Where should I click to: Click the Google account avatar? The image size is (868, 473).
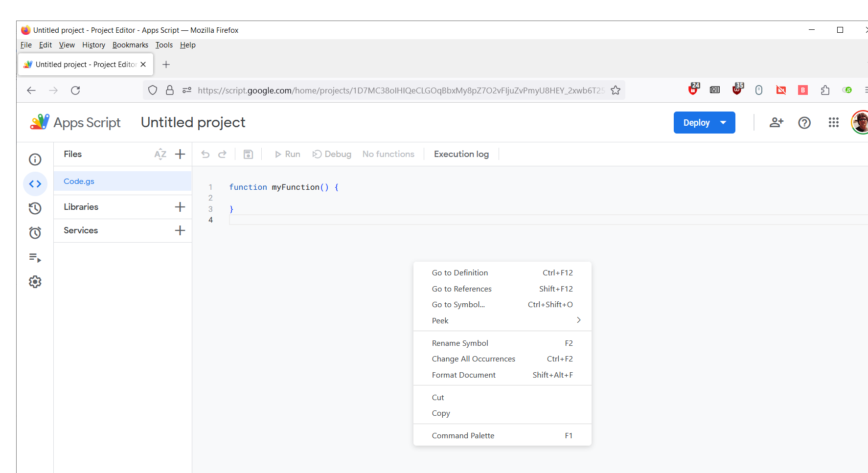click(860, 122)
